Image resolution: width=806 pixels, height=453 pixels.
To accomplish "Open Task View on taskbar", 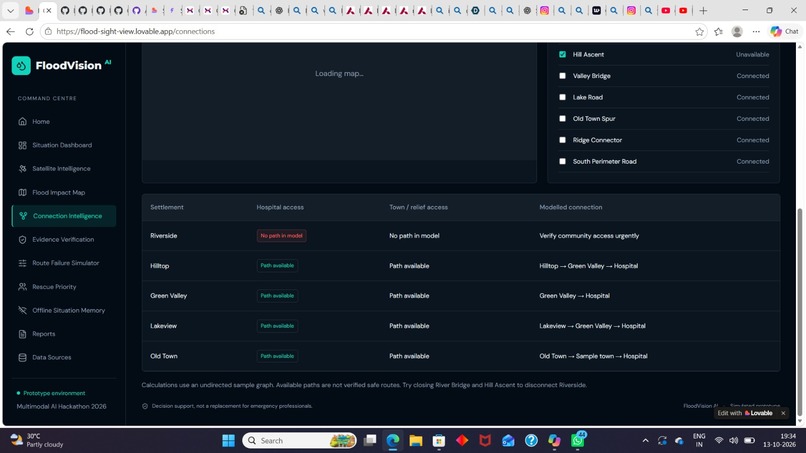I will point(370,441).
